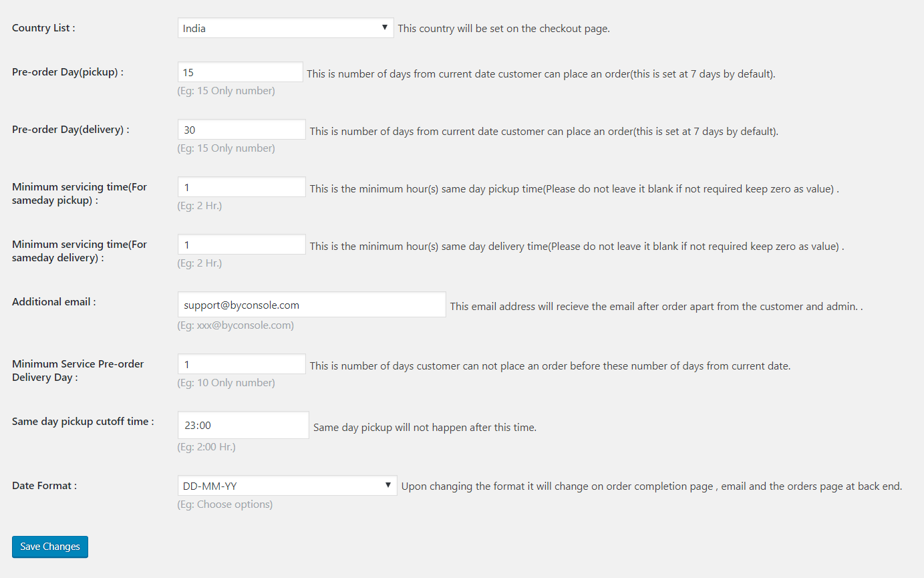Select the sameday pickup minimum servicing time field
Image resolution: width=924 pixels, height=578 pixels.
pyautogui.click(x=241, y=188)
